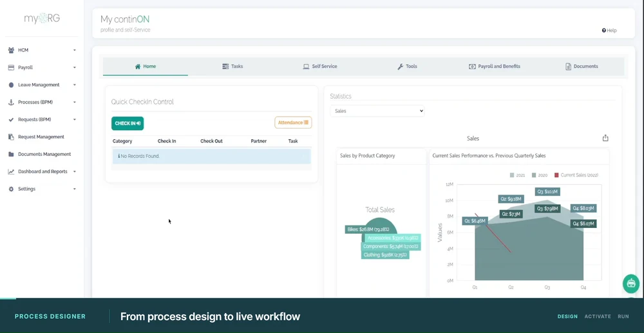
Task: Expand the Payroll menu arrow
Action: (x=75, y=68)
